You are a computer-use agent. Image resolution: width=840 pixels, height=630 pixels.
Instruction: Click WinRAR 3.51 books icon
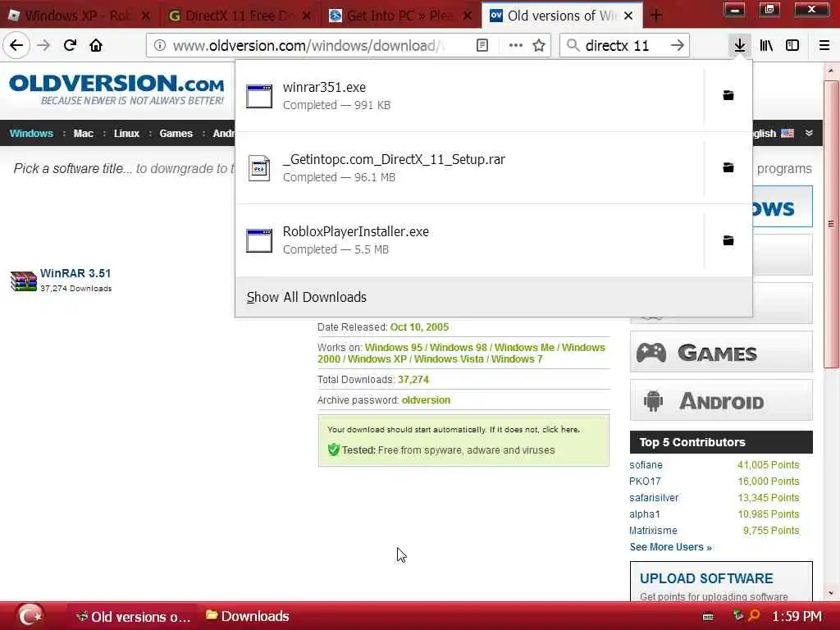24,281
